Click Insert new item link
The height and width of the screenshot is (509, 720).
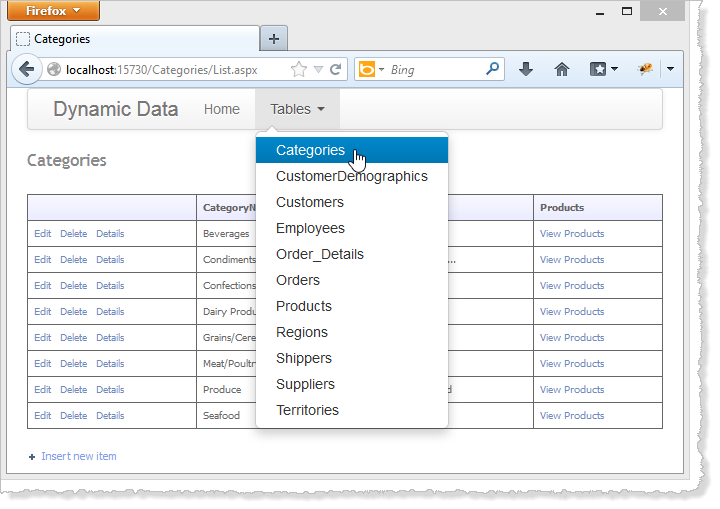(78, 456)
